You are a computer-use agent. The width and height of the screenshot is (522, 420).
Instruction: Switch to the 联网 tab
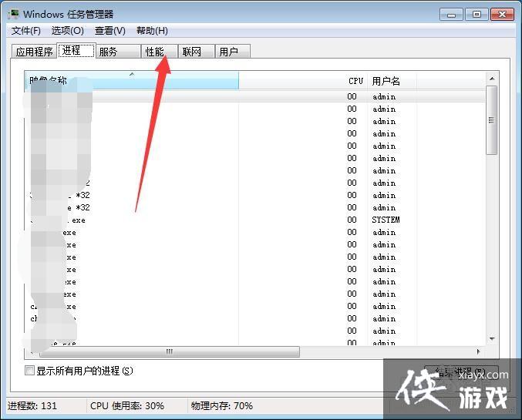pos(196,52)
